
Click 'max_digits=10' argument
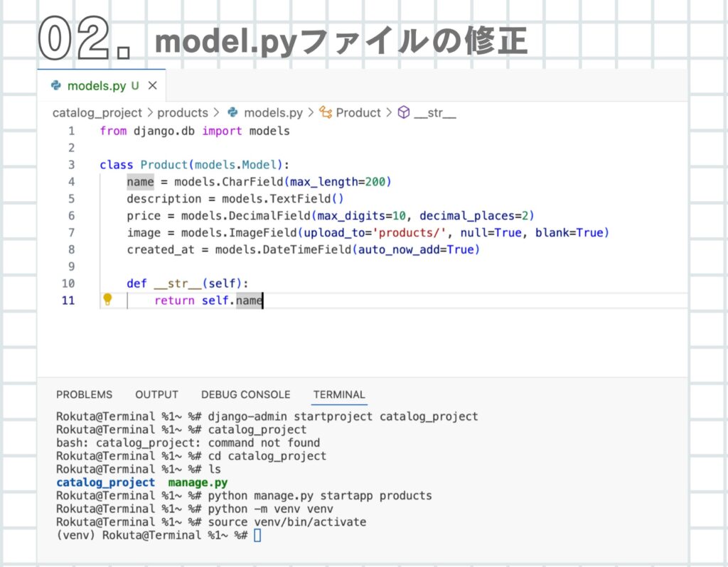[x=362, y=216]
